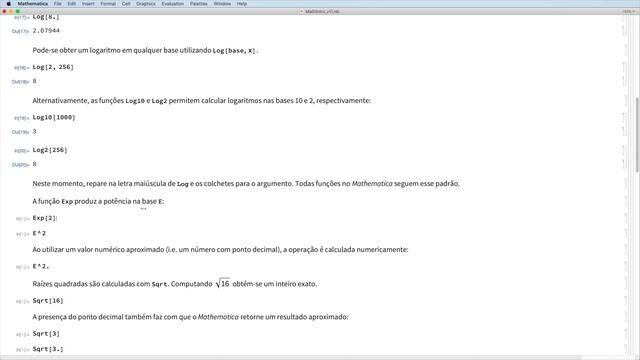The height and width of the screenshot is (360, 640).
Task: Open the Help menu
Action: tap(242, 4)
